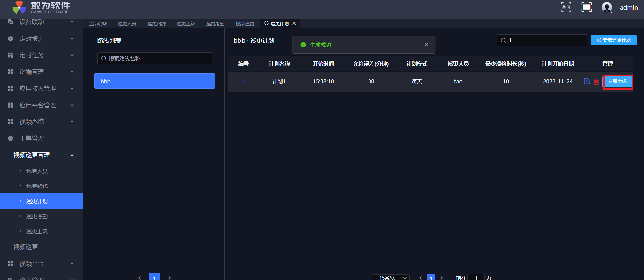644x280 pixels.
Task: Click the refresh icon on 巡更计划 tab
Action: [266, 23]
